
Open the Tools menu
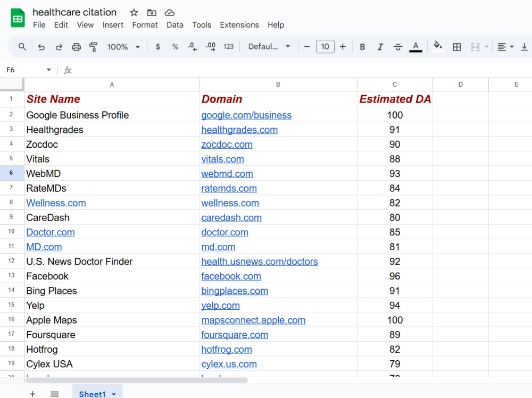[202, 25]
